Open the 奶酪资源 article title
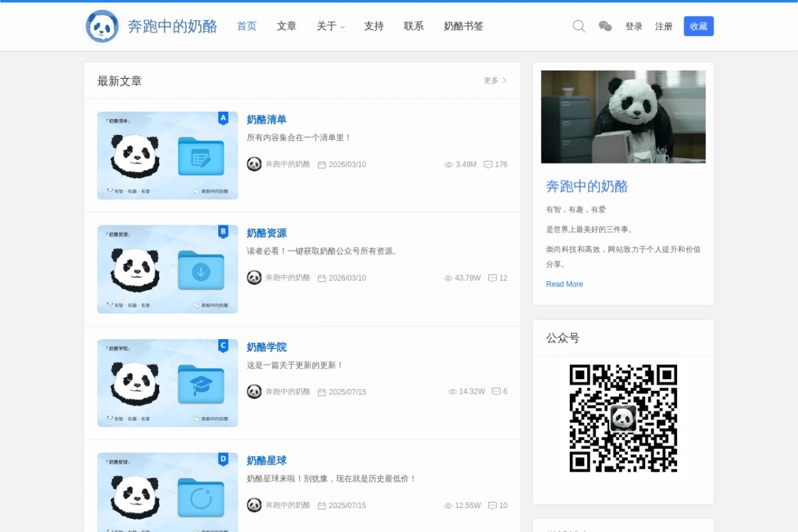This screenshot has width=798, height=532. 267,233
